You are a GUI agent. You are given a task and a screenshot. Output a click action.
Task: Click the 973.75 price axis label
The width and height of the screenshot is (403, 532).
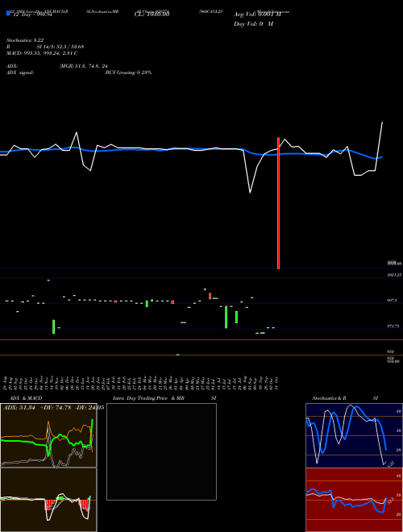pos(394,326)
